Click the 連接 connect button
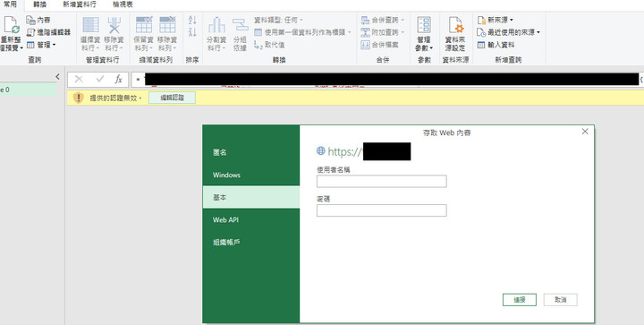 click(x=520, y=300)
